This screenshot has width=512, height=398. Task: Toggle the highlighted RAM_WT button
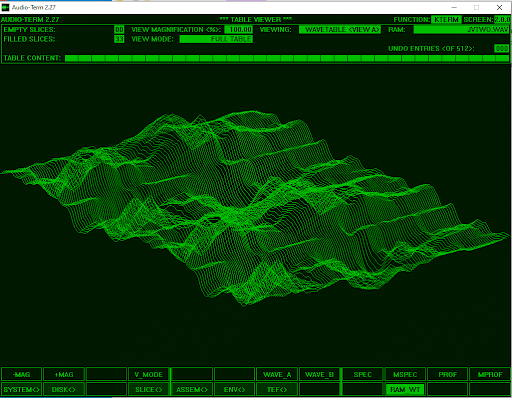(x=405, y=389)
